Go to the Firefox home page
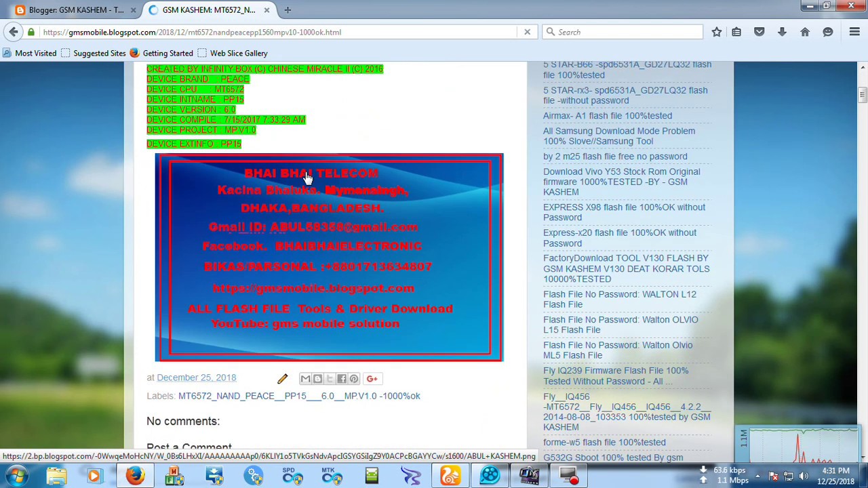This screenshot has height=488, width=868. [x=805, y=32]
